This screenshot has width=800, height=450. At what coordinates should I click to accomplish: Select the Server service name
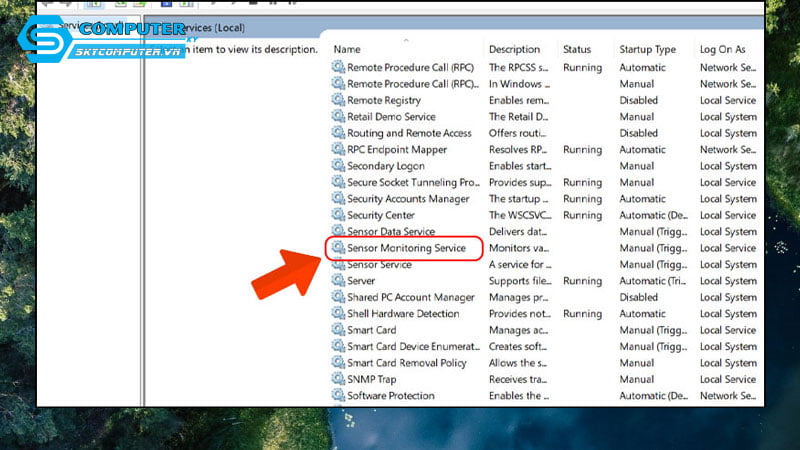pyautogui.click(x=361, y=281)
